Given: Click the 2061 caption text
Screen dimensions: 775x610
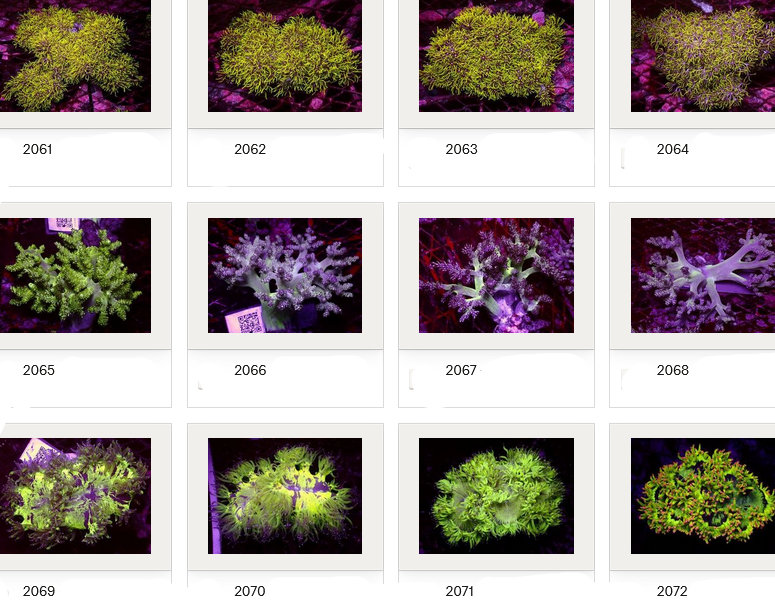Looking at the screenshot, I should click(x=38, y=149).
